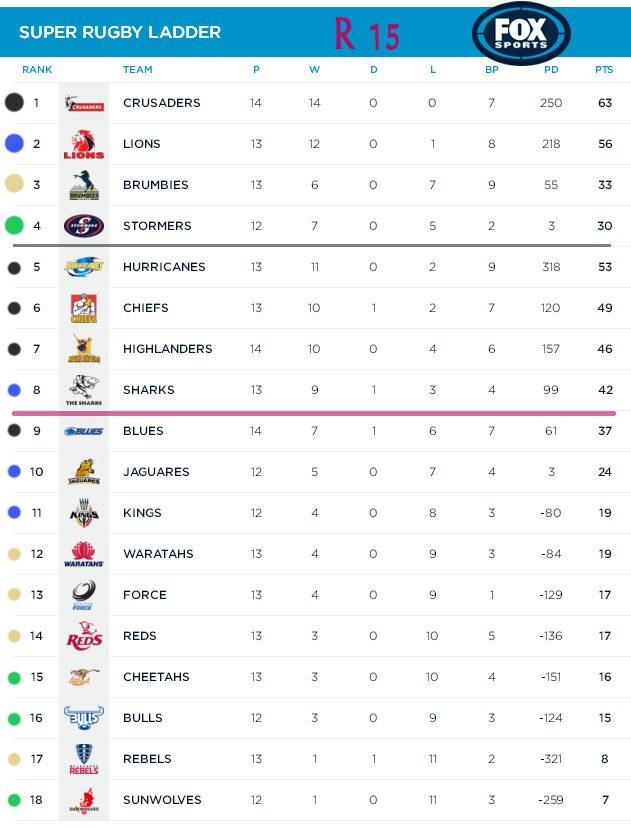Click the Super Rugby Ladder title
Image resolution: width=631 pixels, height=828 pixels.
pyautogui.click(x=120, y=33)
